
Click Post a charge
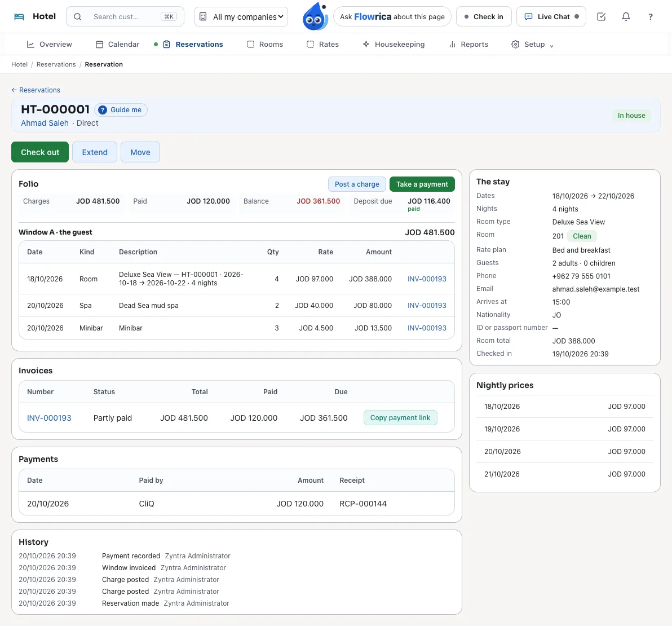click(357, 184)
